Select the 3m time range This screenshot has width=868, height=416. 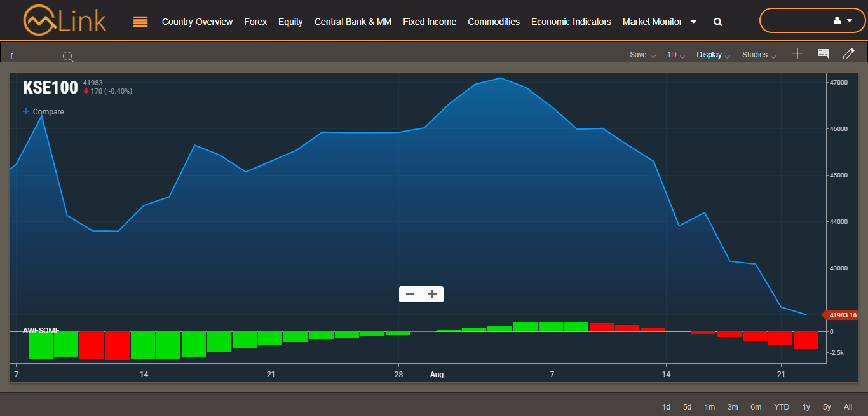(x=733, y=407)
